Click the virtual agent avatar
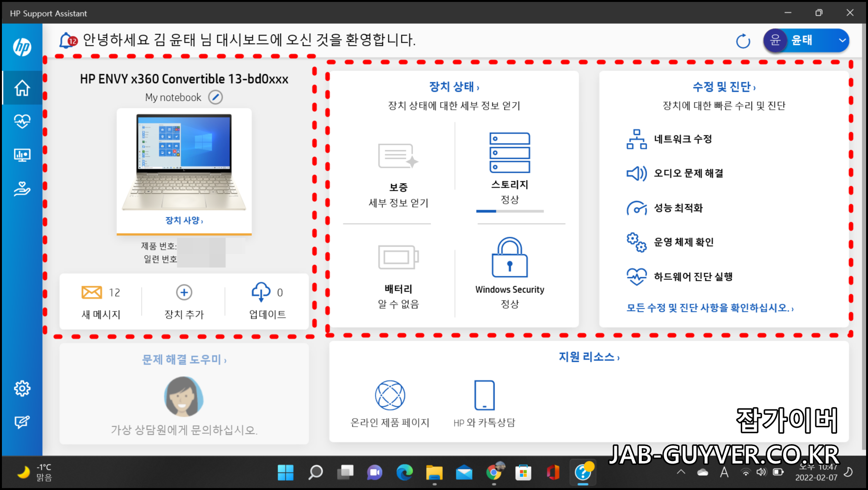The height and width of the screenshot is (490, 868). [x=184, y=396]
